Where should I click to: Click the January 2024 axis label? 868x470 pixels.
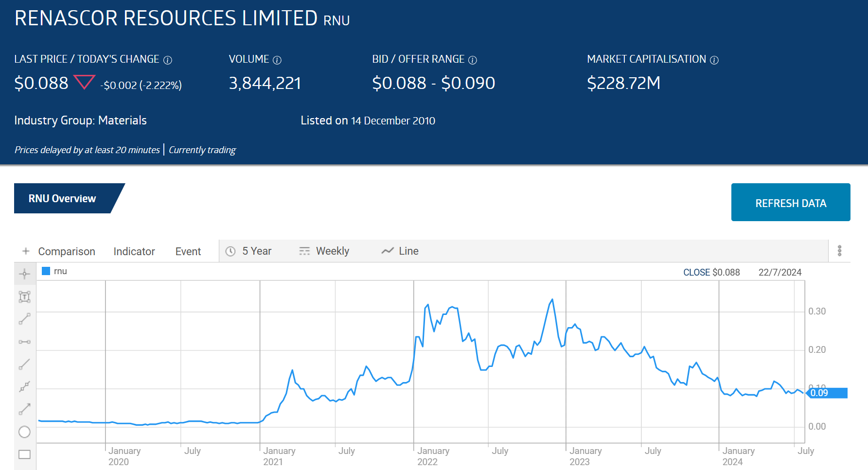tap(738, 456)
